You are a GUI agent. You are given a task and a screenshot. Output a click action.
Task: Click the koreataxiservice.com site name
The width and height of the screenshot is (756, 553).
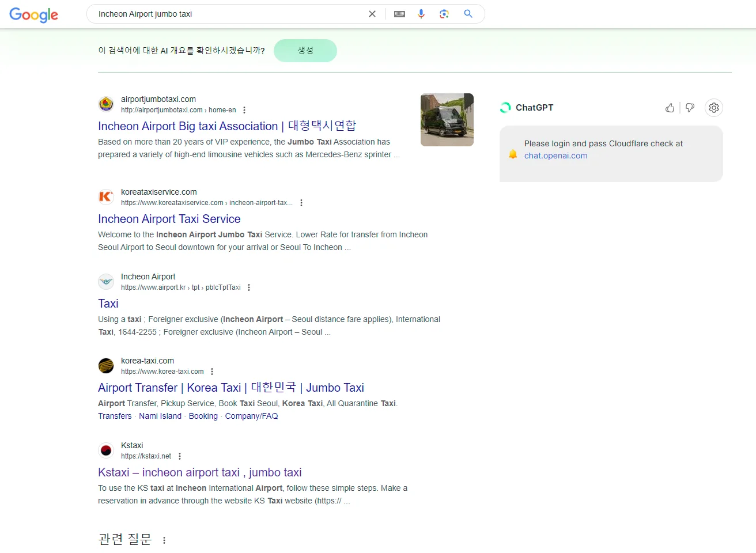(159, 192)
